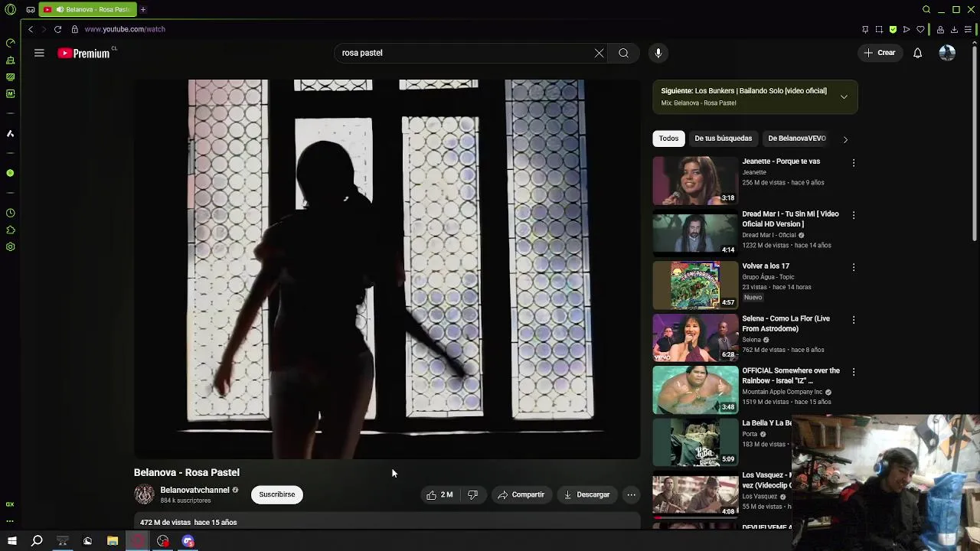Open the Windows Start menu
Screen dimensions: 980x551
point(11,541)
